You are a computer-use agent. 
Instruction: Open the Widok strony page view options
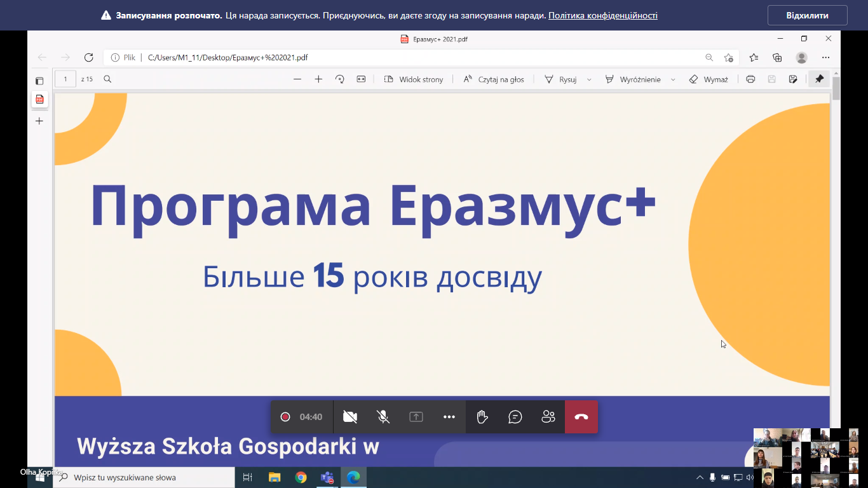[x=414, y=79]
